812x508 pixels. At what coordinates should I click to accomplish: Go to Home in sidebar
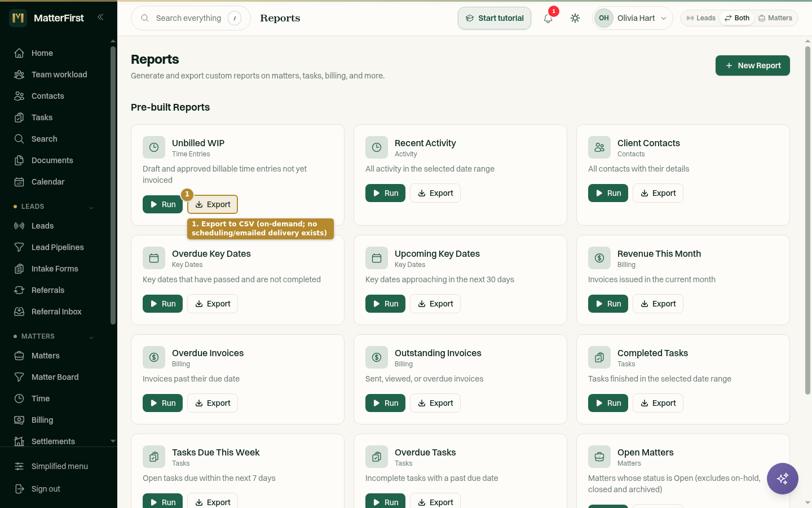pyautogui.click(x=54, y=53)
